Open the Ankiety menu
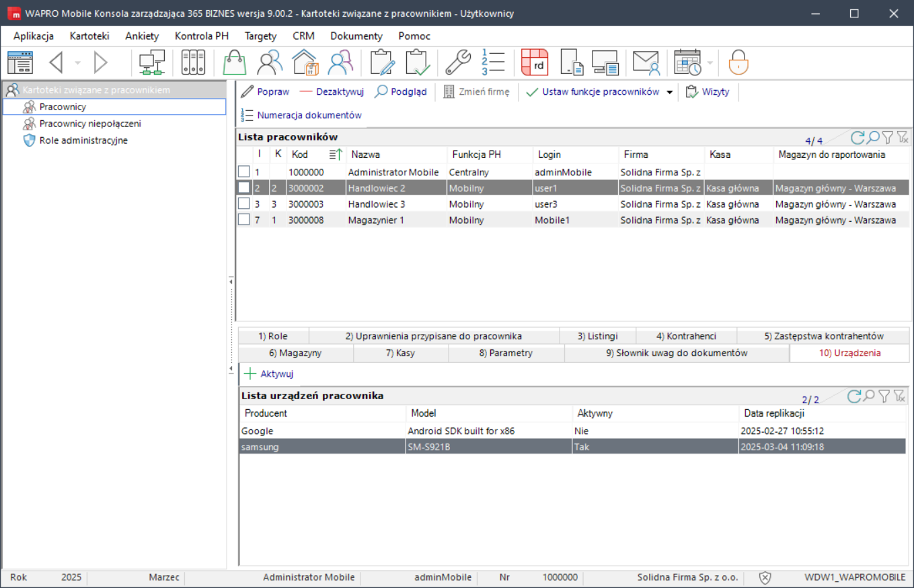Image resolution: width=914 pixels, height=588 pixels. click(142, 36)
